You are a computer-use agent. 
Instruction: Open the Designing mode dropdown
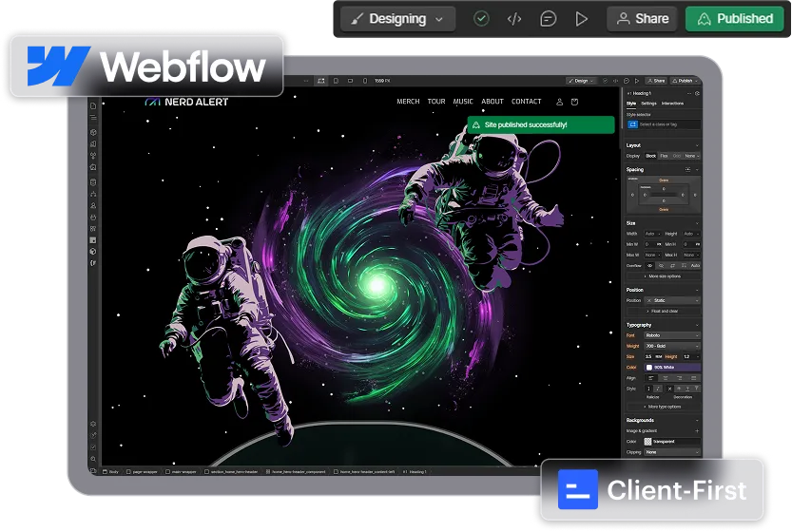coord(398,19)
